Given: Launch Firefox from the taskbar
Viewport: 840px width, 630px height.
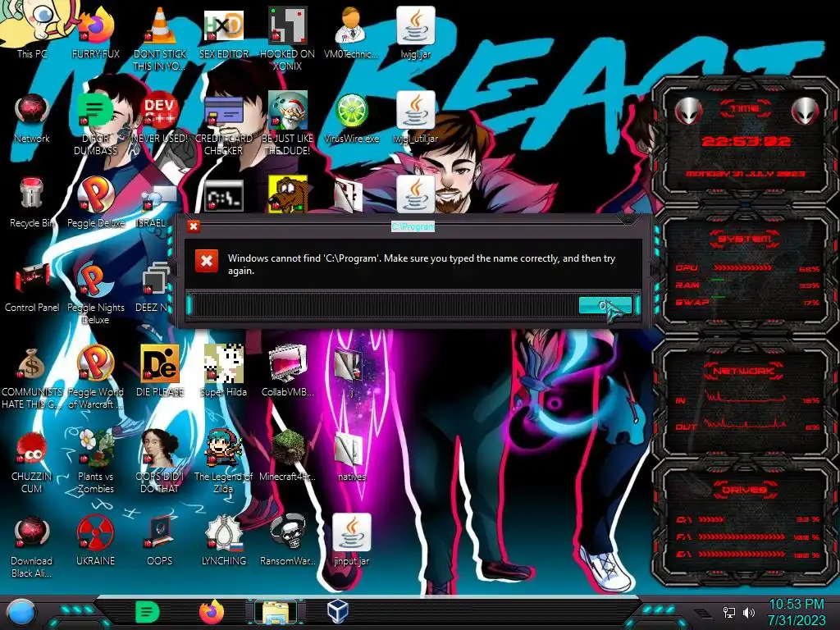Looking at the screenshot, I should pos(212,612).
